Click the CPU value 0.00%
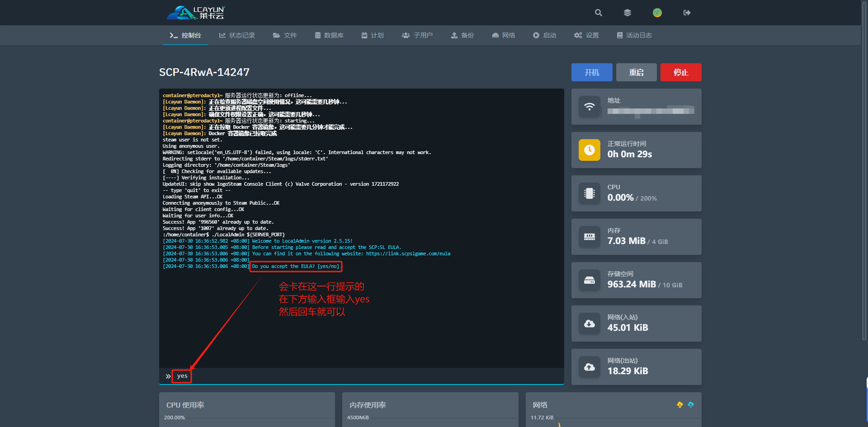 pyautogui.click(x=620, y=197)
